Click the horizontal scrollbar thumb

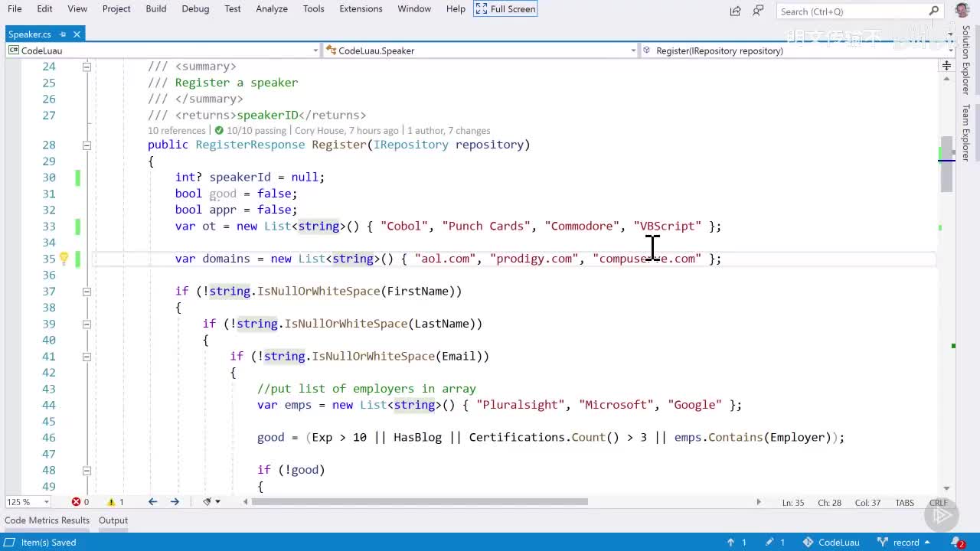pos(420,502)
